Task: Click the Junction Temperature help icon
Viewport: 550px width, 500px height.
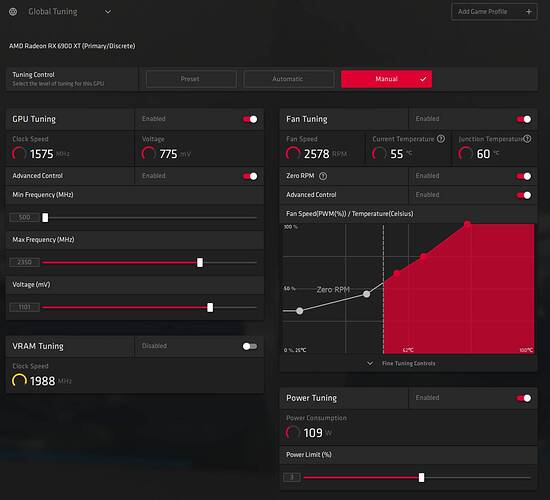Action: (x=527, y=139)
